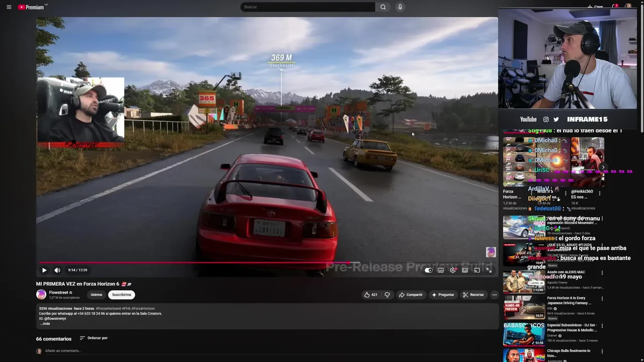The width and height of the screenshot is (644, 362).
Task: Click the 9:14 / 13:39 time display
Action: (x=78, y=270)
